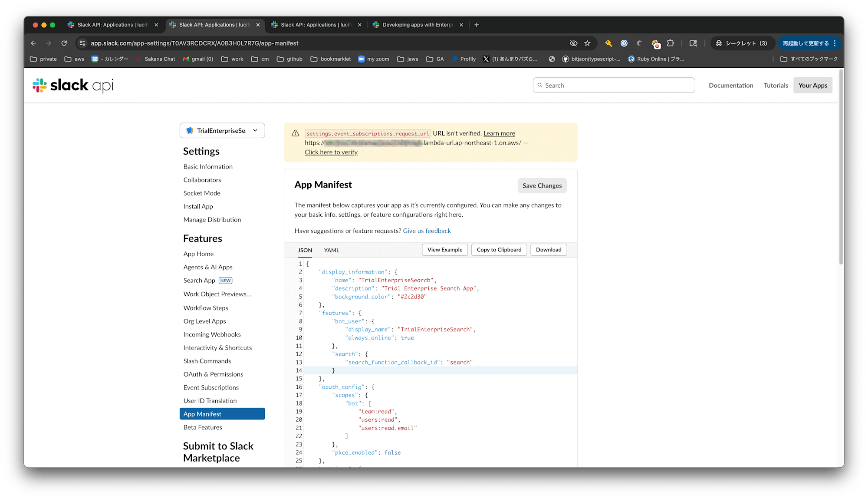
Task: Reload the page with the refresh icon
Action: pyautogui.click(x=64, y=43)
